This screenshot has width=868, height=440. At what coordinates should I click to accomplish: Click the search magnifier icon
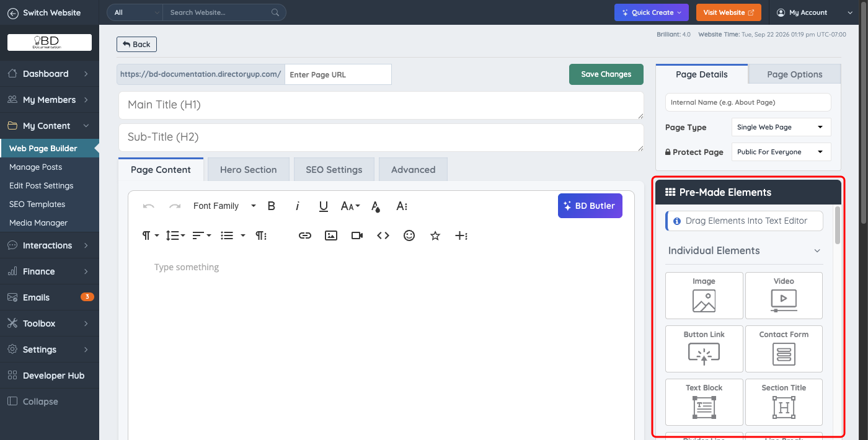click(275, 12)
